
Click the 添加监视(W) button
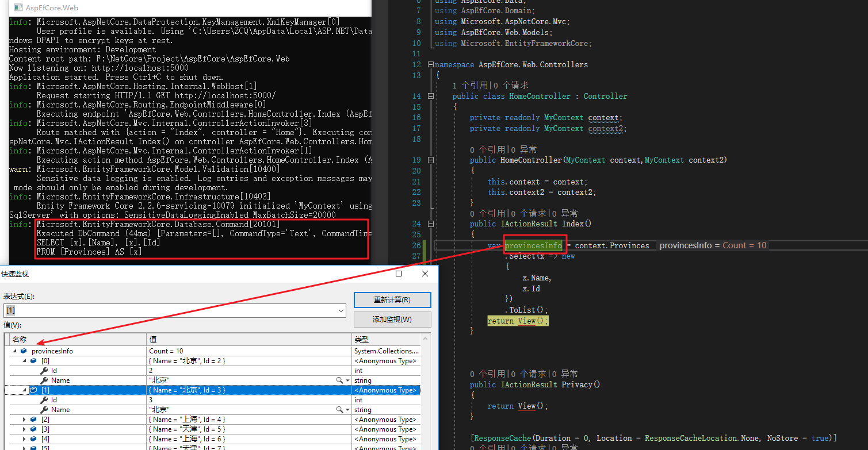pyautogui.click(x=392, y=319)
